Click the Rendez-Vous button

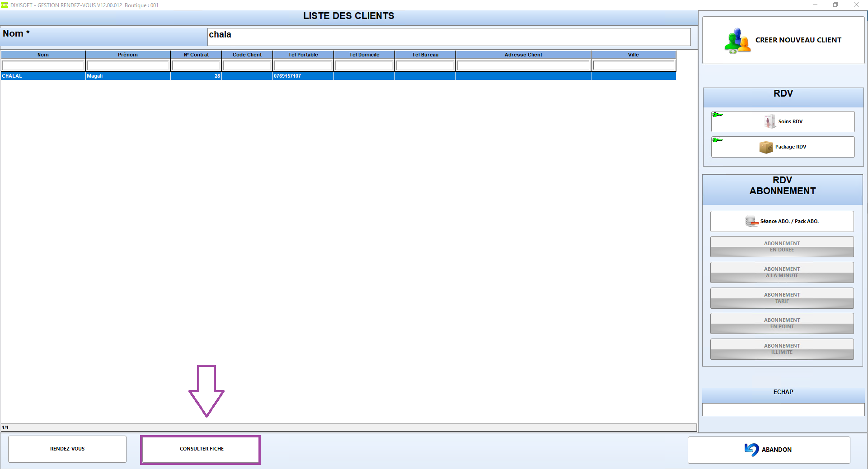coord(67,449)
